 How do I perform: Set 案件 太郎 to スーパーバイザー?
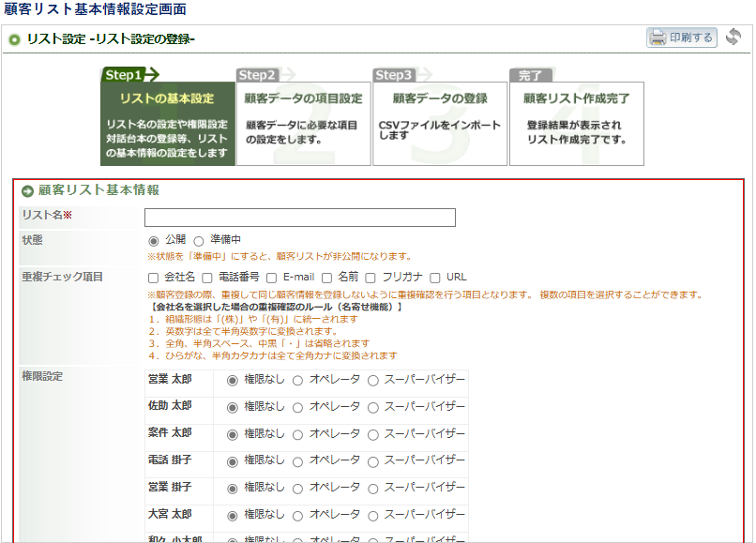(x=373, y=434)
